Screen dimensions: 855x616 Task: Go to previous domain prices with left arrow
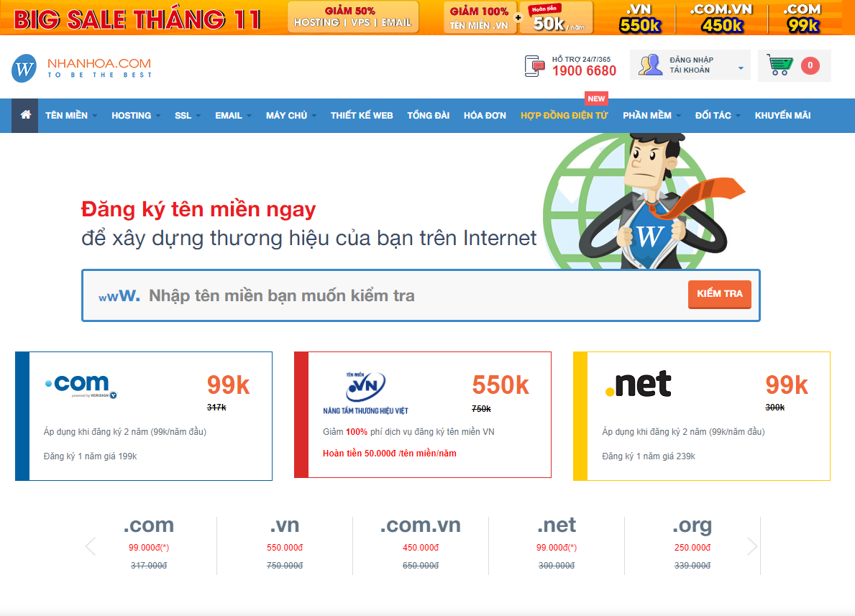(x=91, y=546)
